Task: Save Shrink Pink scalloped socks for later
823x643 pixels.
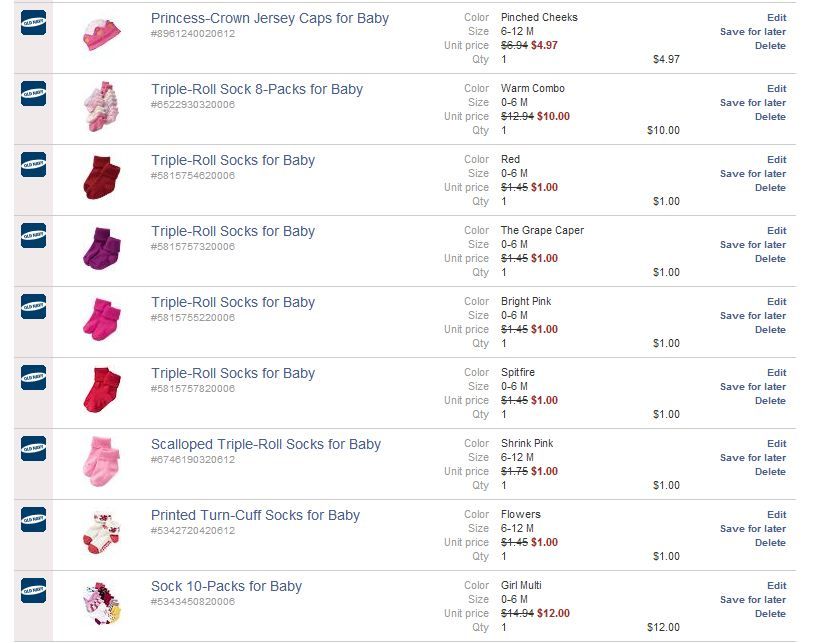Action: tap(753, 458)
